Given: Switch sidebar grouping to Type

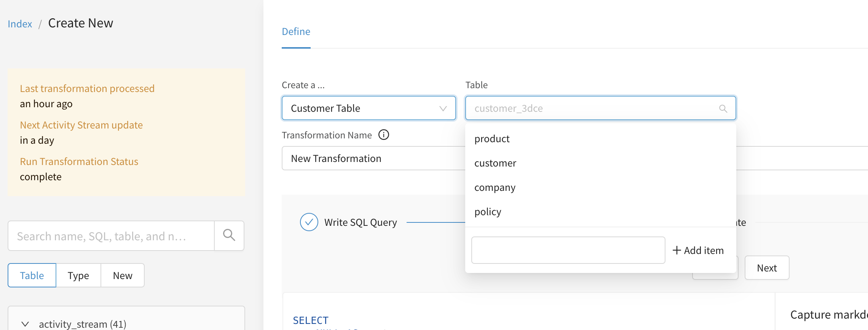Looking at the screenshot, I should point(78,275).
